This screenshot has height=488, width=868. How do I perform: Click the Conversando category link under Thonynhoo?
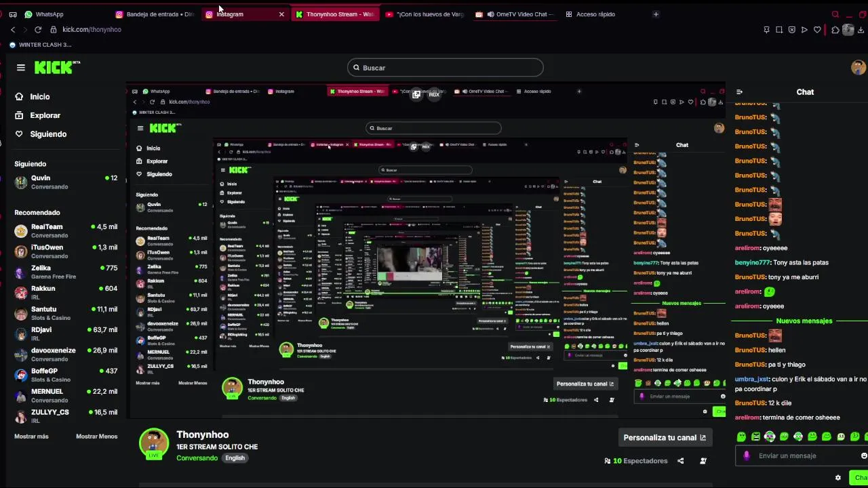[197, 458]
